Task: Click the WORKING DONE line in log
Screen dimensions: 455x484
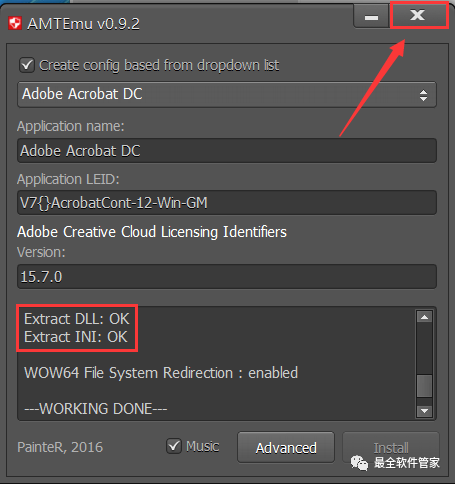Action: pyautogui.click(x=96, y=409)
